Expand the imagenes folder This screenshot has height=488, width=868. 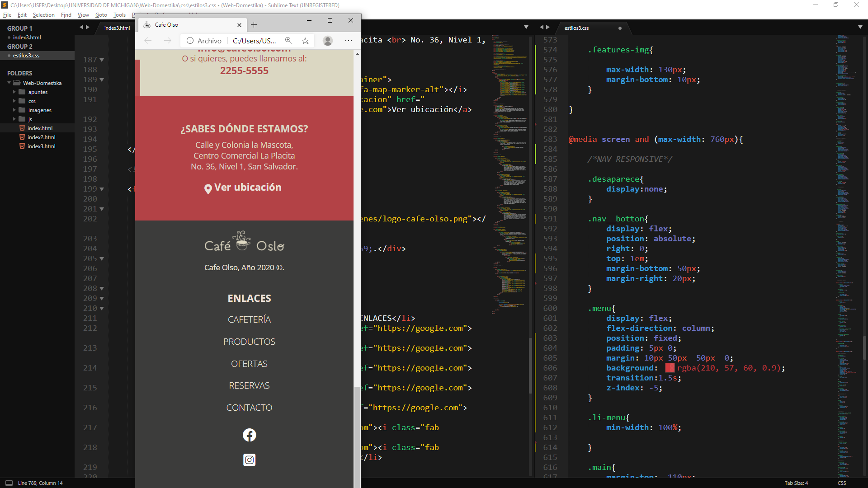pos(14,110)
